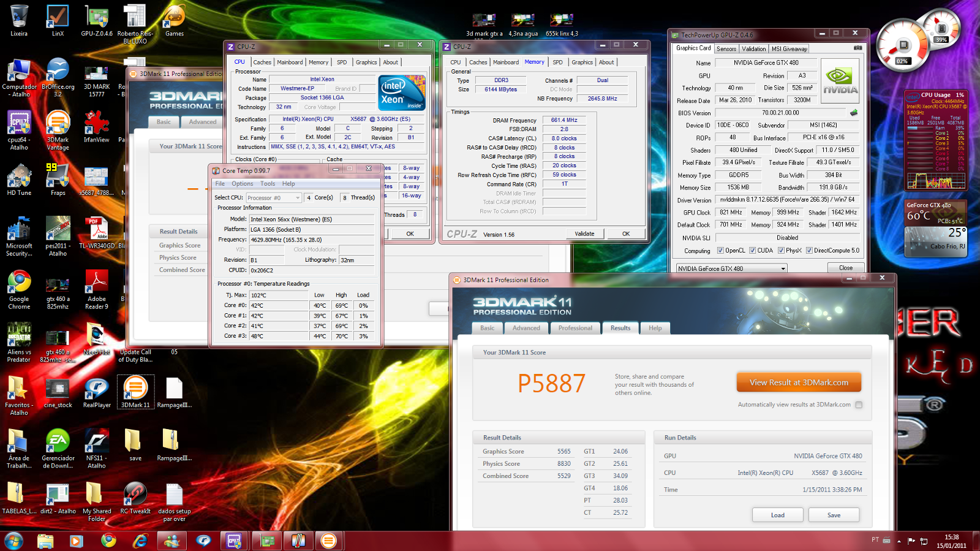Launch the LinX desktop shortcut
Viewport: 980px width, 551px height.
tap(58, 20)
